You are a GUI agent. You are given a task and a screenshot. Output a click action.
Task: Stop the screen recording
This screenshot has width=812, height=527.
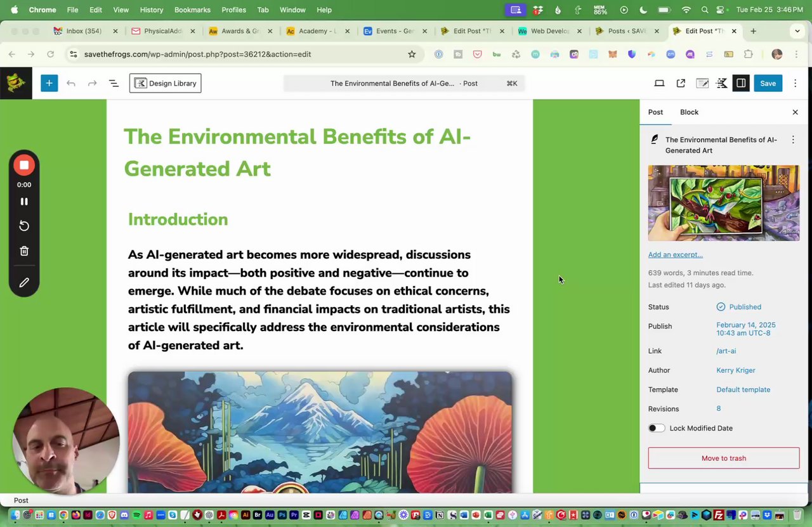24,165
